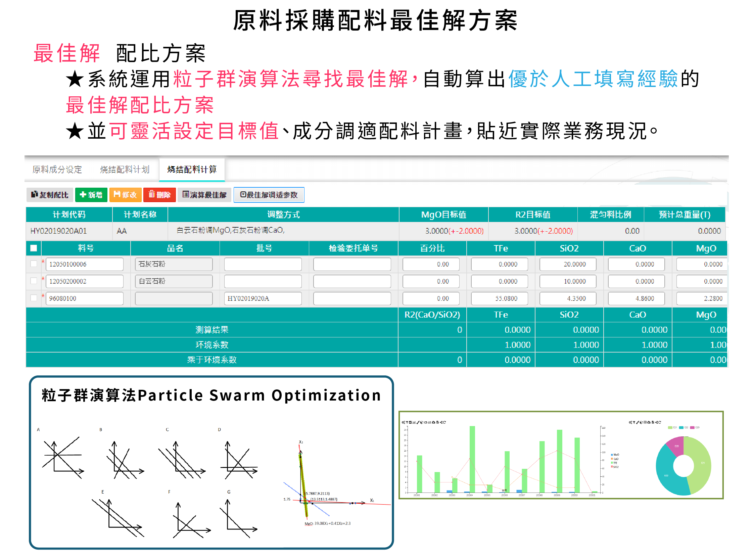Click the 检验委托单号 field in 白云石粉 row
This screenshot has height=560, width=753.
coord(352,282)
